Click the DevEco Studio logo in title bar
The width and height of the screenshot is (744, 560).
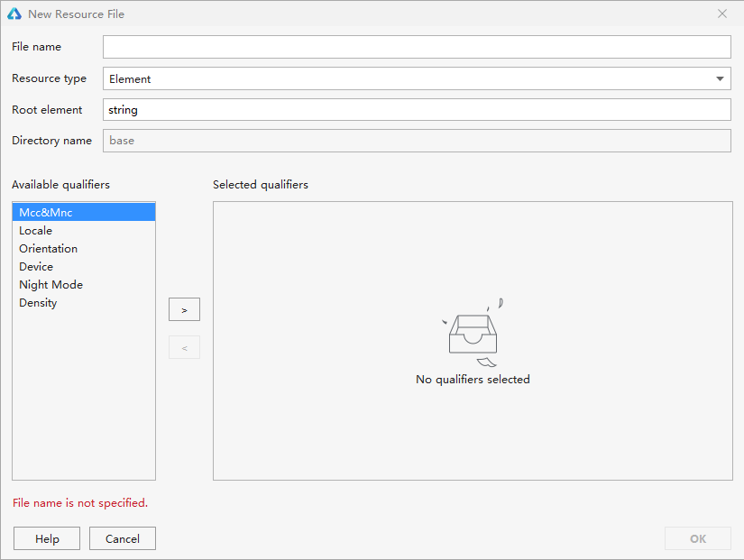click(x=14, y=14)
